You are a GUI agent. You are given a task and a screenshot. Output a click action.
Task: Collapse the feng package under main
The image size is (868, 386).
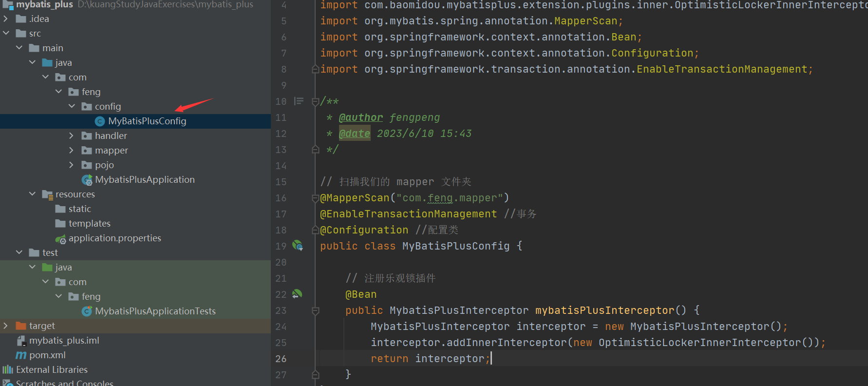tap(59, 92)
